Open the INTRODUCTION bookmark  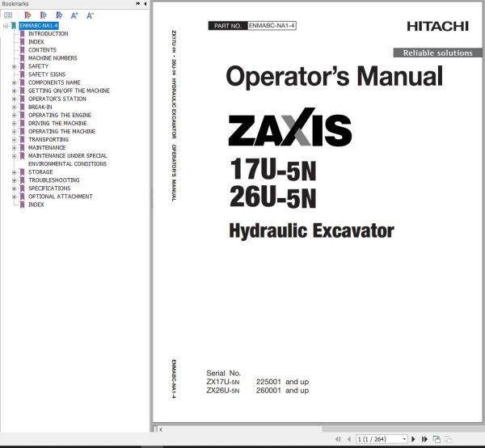pyautogui.click(x=48, y=34)
